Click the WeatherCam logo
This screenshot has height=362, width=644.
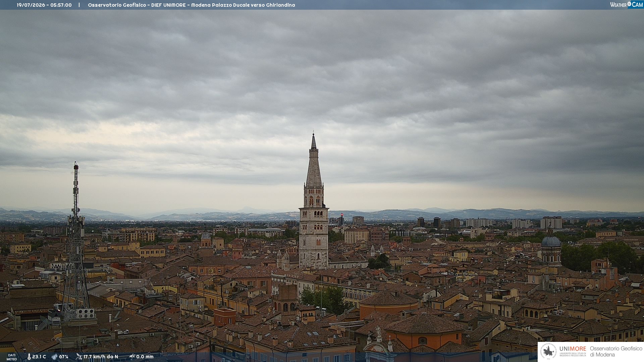tap(627, 5)
